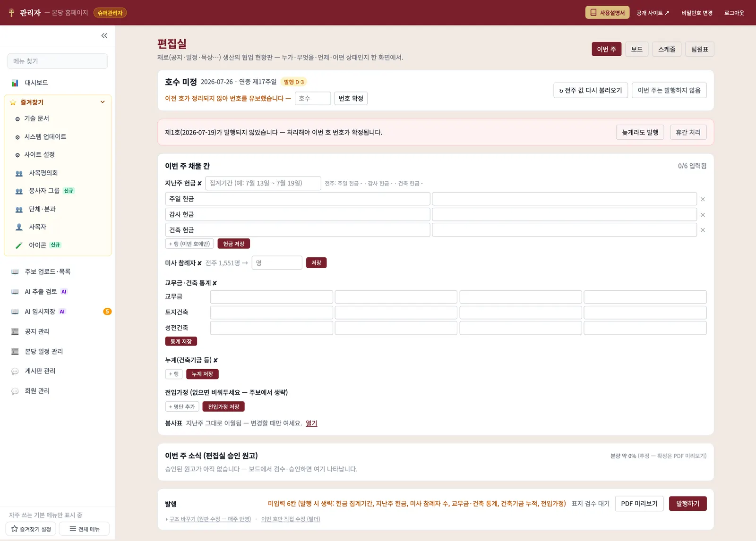
Task: Open 이번 호만 직접 수정 (빌더) link
Action: point(291,519)
